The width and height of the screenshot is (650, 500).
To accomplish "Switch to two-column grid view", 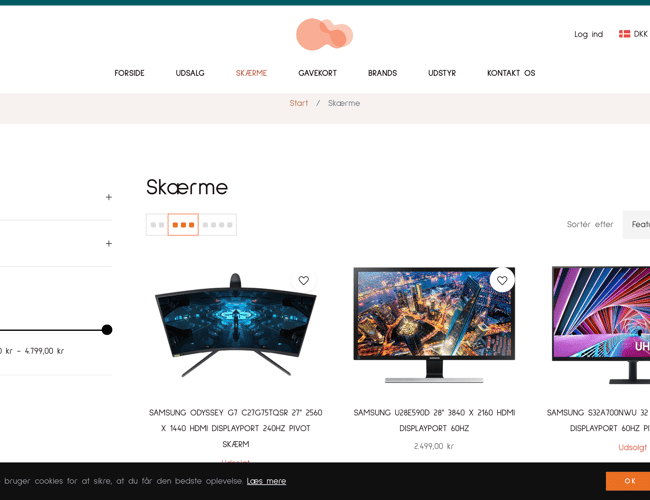I will pos(157,225).
